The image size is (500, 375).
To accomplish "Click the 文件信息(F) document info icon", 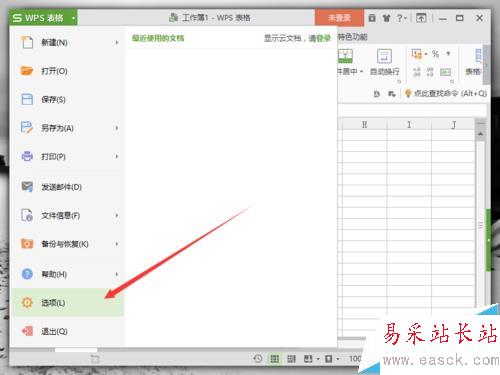I will tap(27, 215).
